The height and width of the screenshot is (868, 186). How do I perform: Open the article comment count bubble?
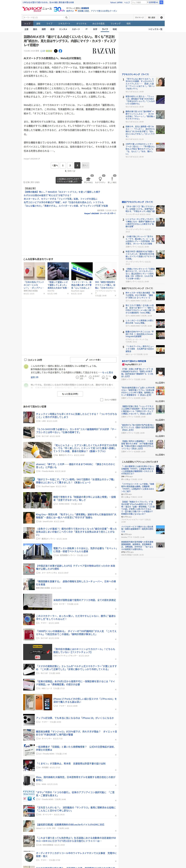pos(43,51)
